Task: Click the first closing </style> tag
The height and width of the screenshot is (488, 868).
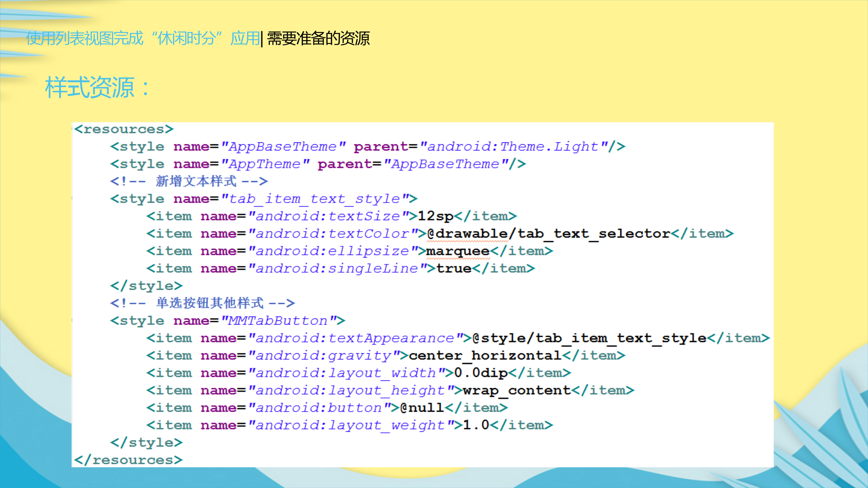Action: (x=146, y=286)
